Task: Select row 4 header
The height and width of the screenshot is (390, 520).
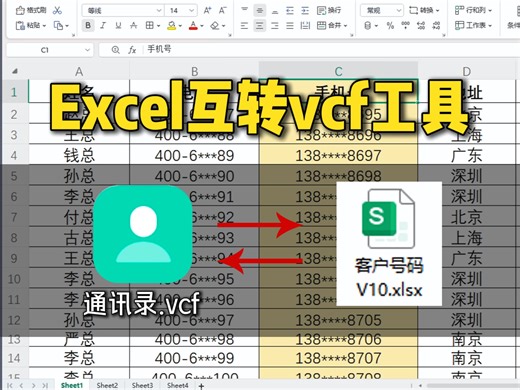Action: tap(14, 156)
